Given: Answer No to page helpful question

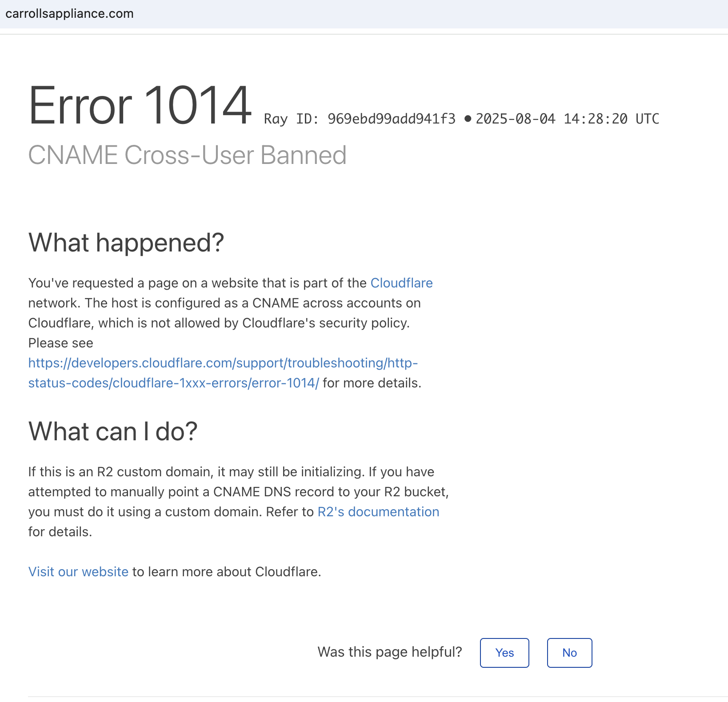Looking at the screenshot, I should [569, 653].
